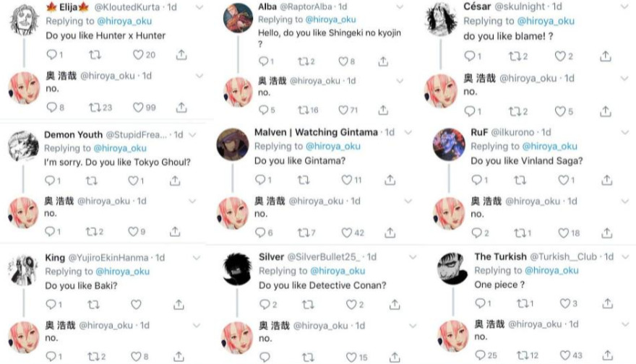This screenshot has width=636, height=364.
Task: Open Demon Youth display name
Action: 74,134
